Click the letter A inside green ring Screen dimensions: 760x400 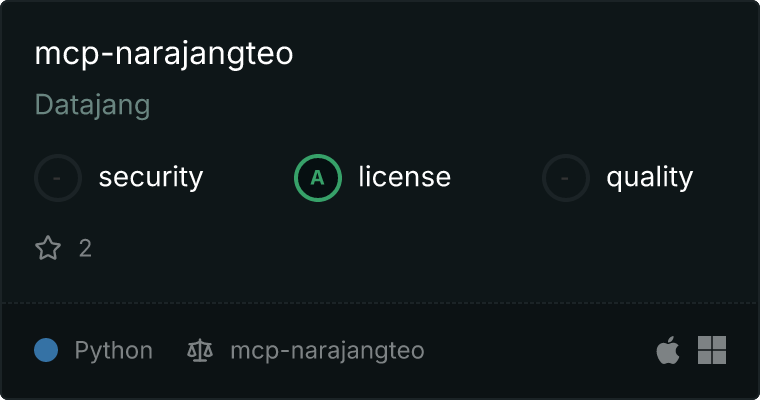(x=317, y=178)
